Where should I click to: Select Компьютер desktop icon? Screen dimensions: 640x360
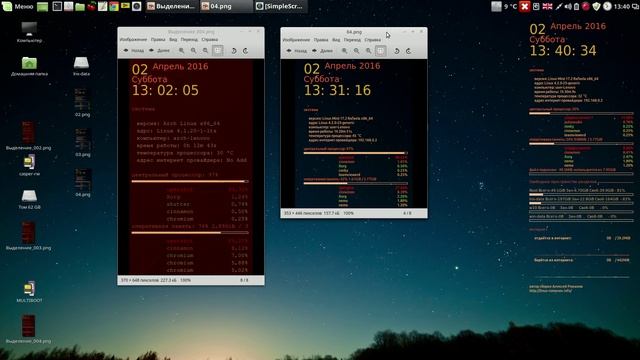29,32
